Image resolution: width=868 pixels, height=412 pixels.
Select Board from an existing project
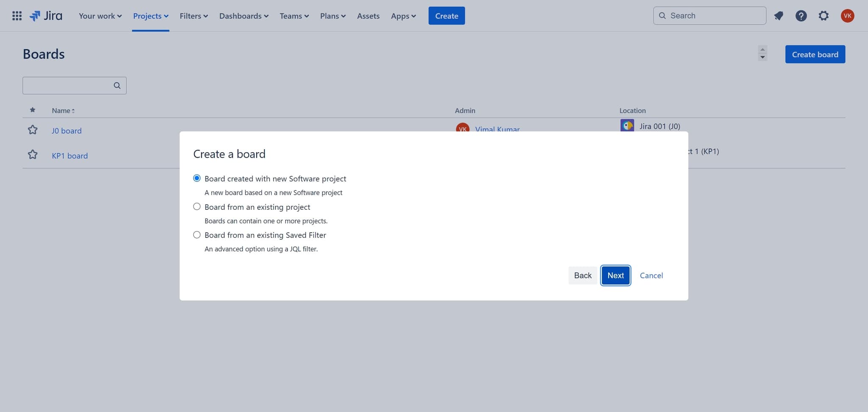coord(197,207)
